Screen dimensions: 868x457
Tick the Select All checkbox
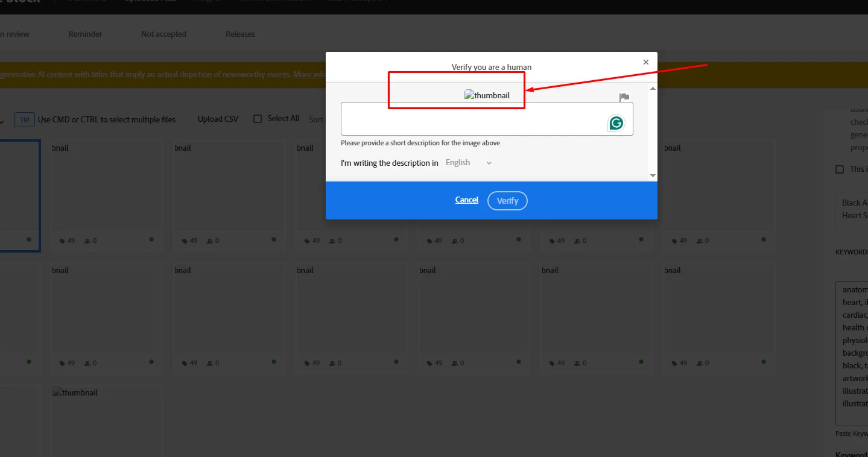258,119
